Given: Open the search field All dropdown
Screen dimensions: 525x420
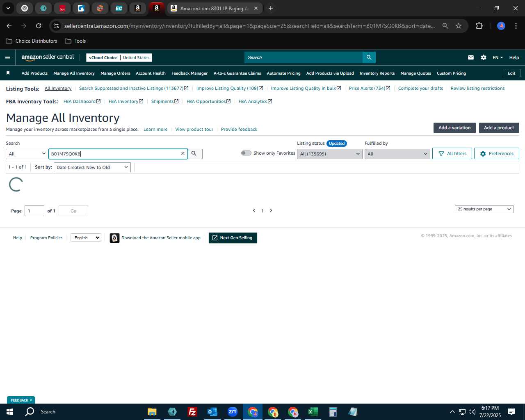Looking at the screenshot, I should point(27,154).
